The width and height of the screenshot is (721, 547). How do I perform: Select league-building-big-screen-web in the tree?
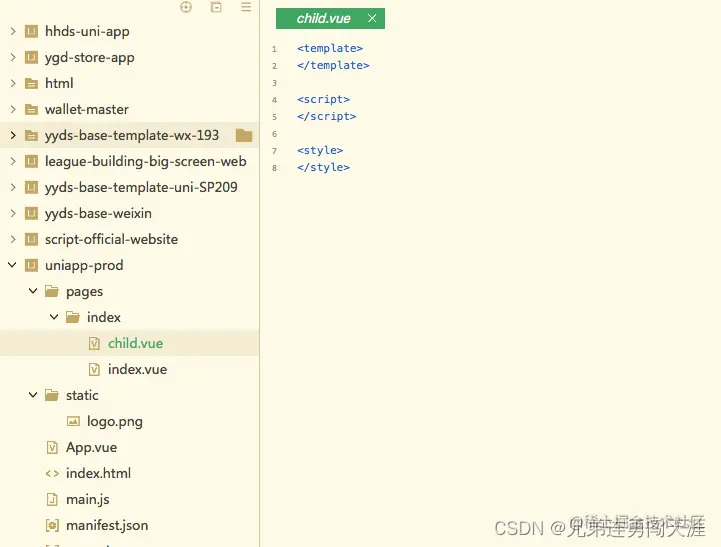(145, 161)
